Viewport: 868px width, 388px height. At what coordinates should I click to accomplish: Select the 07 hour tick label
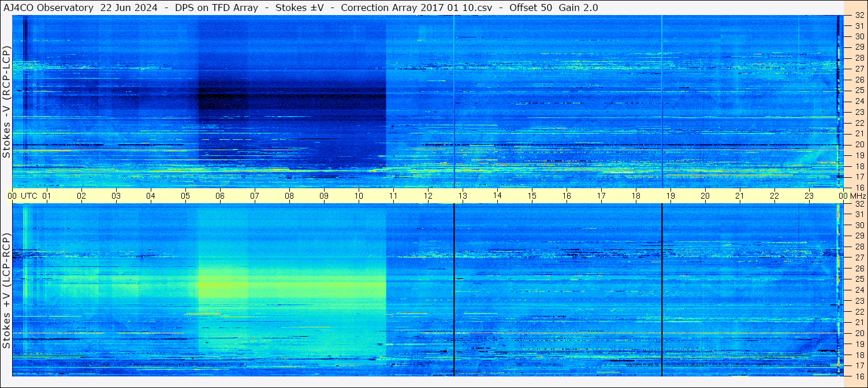pos(255,196)
